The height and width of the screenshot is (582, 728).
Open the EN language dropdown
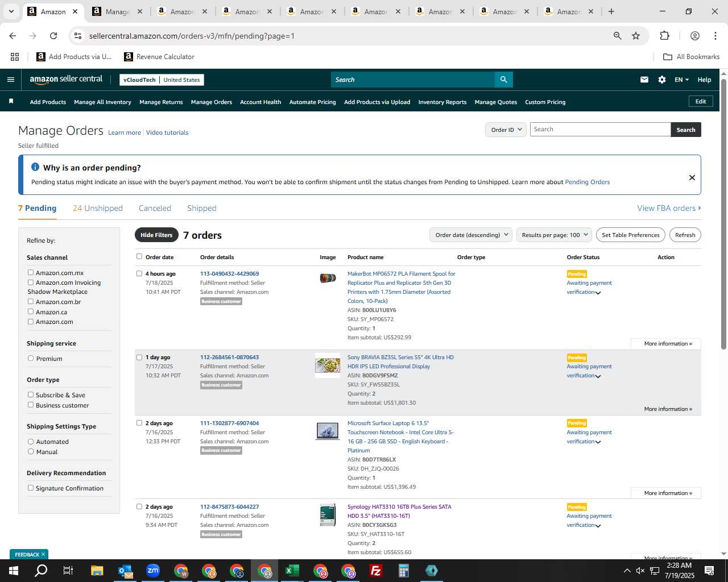[x=681, y=80]
